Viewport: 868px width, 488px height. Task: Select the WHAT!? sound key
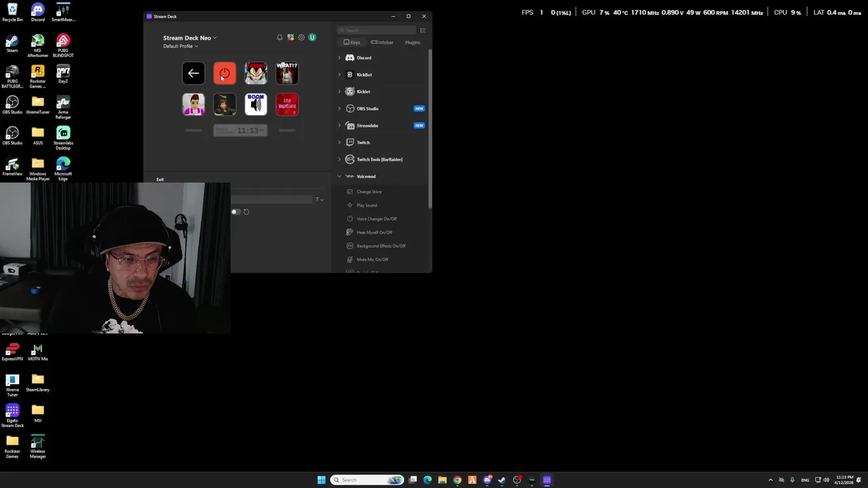click(x=287, y=73)
